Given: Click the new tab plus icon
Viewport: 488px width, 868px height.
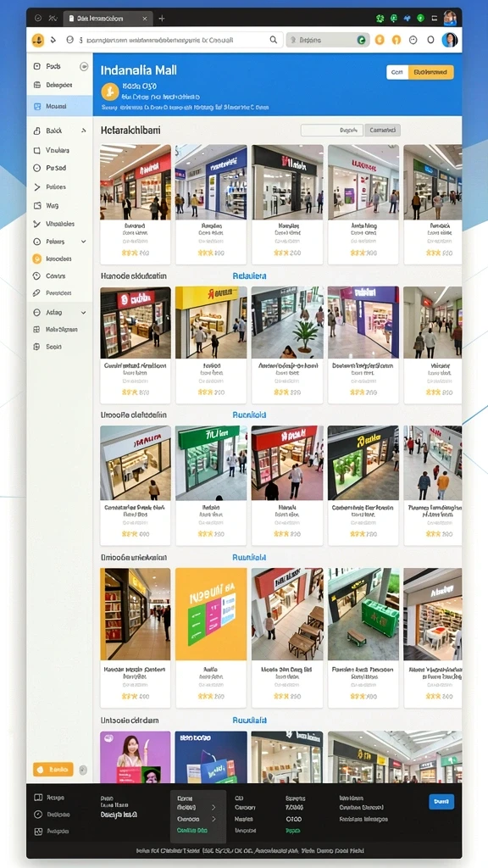Looking at the screenshot, I should [162, 19].
